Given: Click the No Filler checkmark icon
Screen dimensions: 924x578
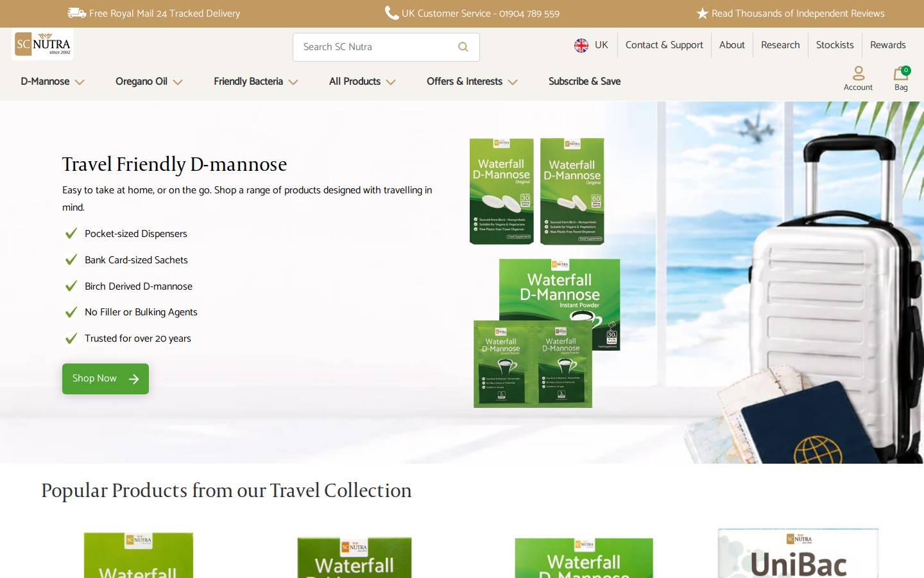Looking at the screenshot, I should [71, 312].
